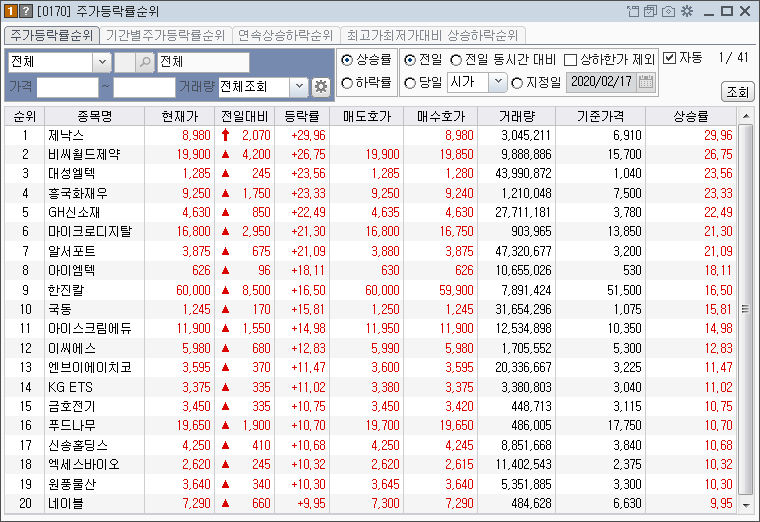This screenshot has width=760, height=522.
Task: Select KG ETS stock name
Action: [x=70, y=387]
